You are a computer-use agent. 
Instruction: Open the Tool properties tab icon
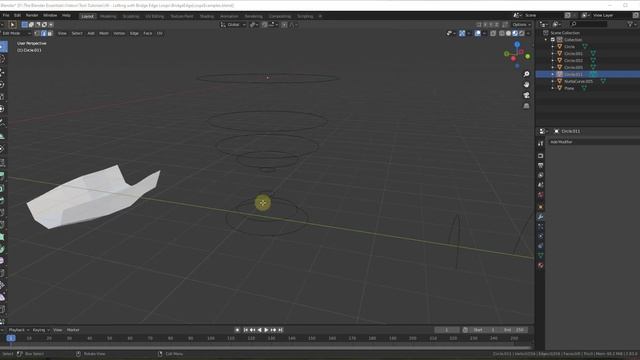tap(540, 144)
